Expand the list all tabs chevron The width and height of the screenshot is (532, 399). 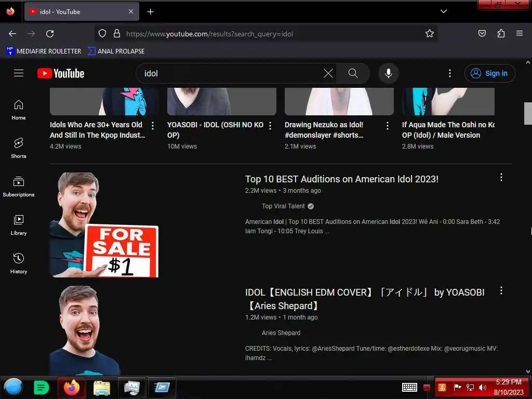tap(444, 11)
